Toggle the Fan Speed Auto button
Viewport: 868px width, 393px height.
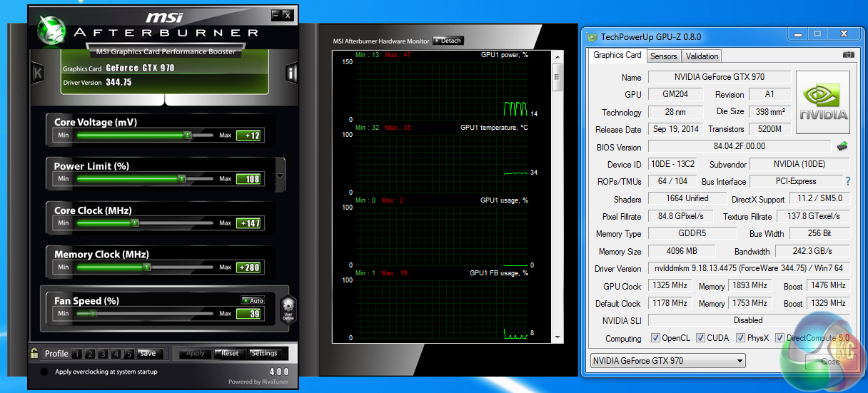[253, 300]
